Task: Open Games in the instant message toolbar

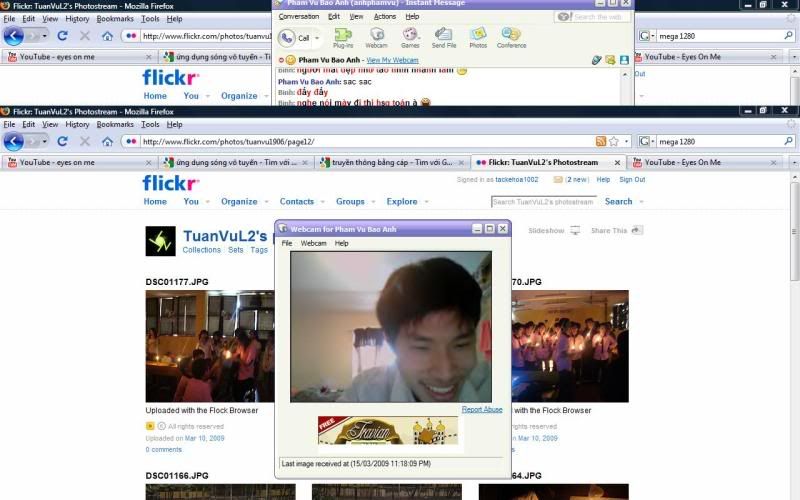Action: (x=410, y=37)
